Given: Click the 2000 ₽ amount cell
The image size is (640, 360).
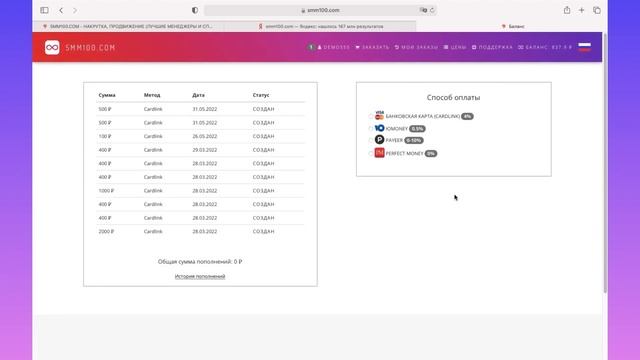Looking at the screenshot, I should pos(106,231).
